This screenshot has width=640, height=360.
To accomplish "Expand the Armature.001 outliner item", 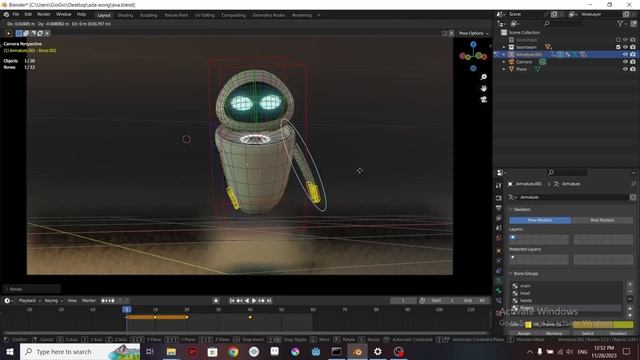I will click(504, 54).
